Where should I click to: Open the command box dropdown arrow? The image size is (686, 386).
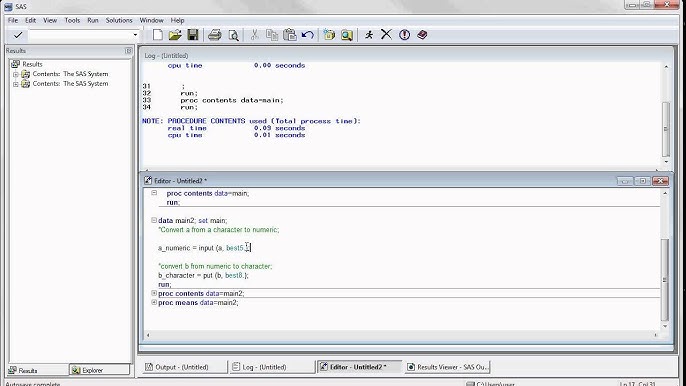[135, 35]
